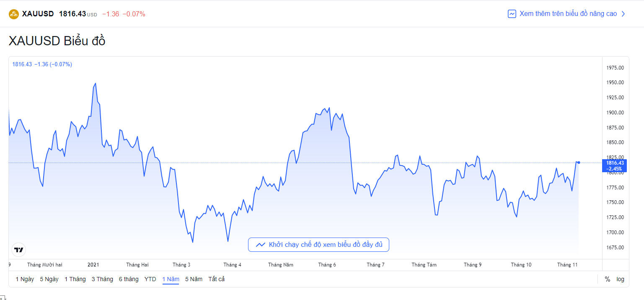Screen dimensions: 644x300
Task: Toggle percent scale mode
Action: pyautogui.click(x=607, y=279)
